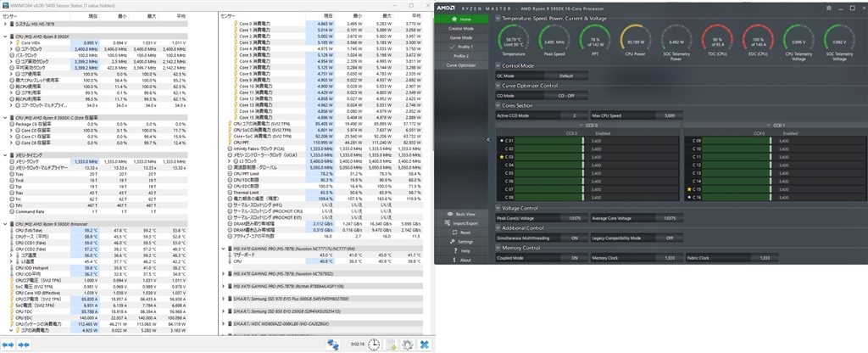Collapse コアの消費電力 tree node in HWiNFO
868x353 pixels.
click(x=11, y=330)
